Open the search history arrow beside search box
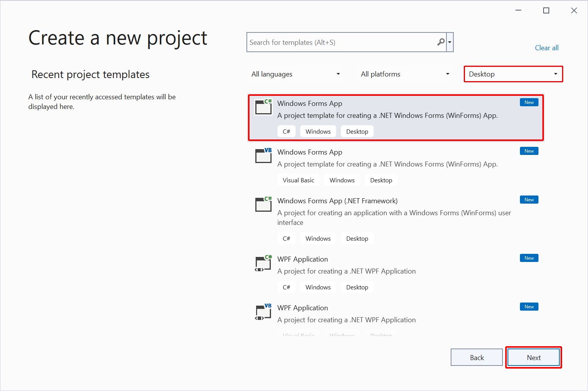 pyautogui.click(x=450, y=42)
